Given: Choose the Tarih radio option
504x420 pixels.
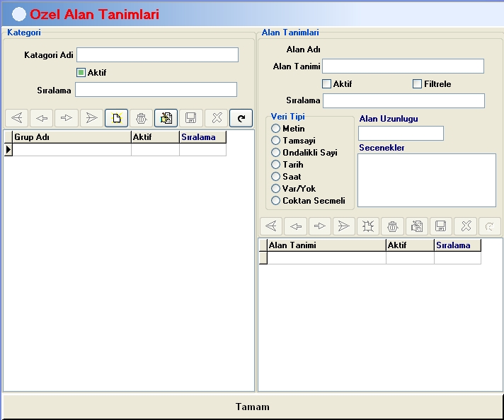Looking at the screenshot, I should click(275, 165).
